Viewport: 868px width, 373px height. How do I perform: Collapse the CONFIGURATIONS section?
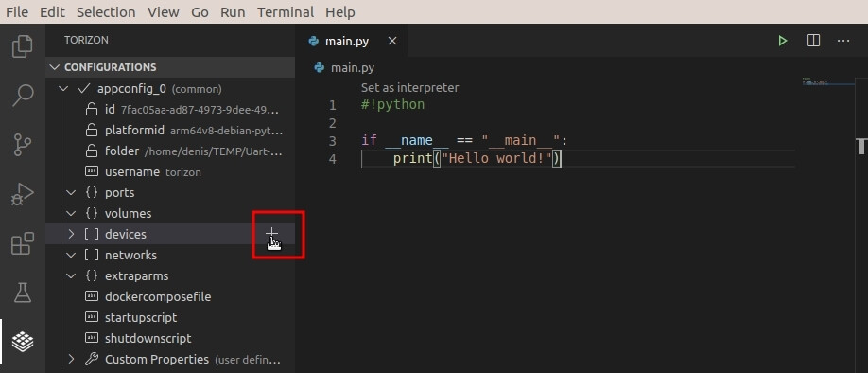54,67
